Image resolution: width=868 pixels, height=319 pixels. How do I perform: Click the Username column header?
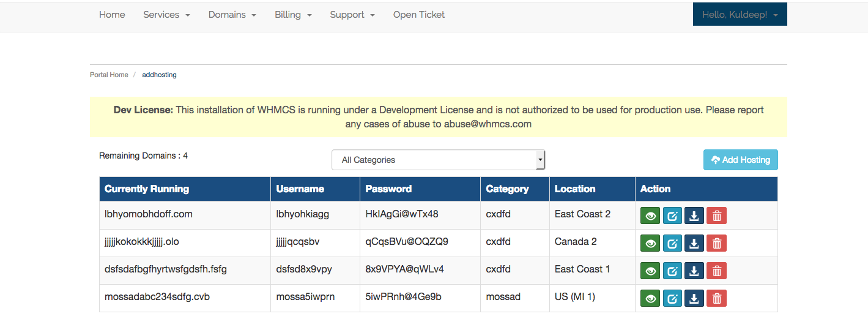315,189
